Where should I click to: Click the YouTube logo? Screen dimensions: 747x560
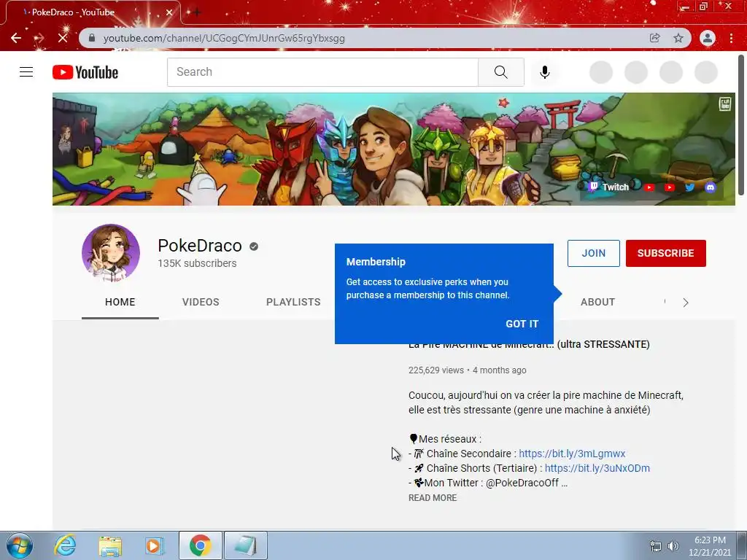85,72
